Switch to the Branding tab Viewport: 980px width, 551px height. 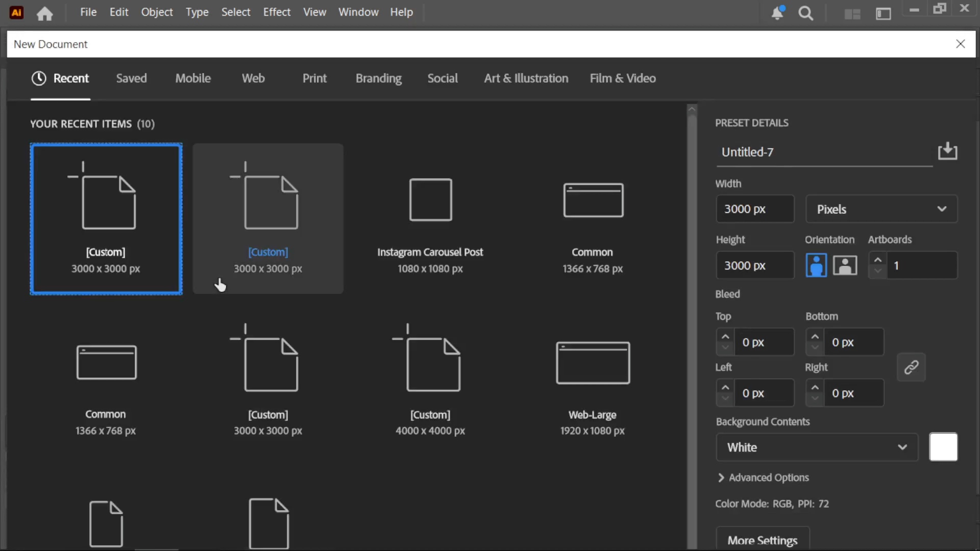379,78
